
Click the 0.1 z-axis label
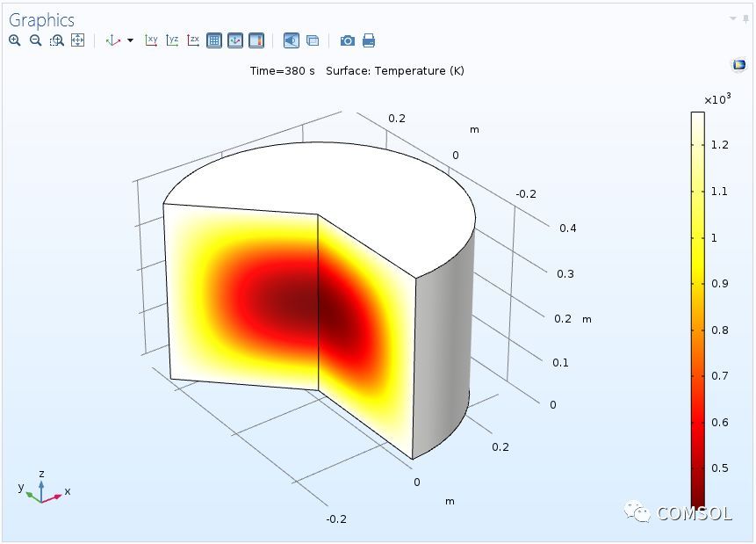point(561,363)
